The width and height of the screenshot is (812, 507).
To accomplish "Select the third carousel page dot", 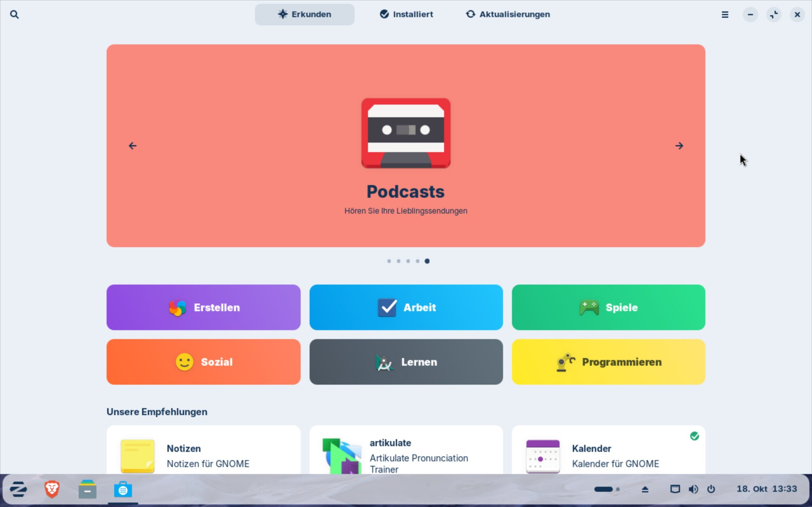I will pos(408,261).
